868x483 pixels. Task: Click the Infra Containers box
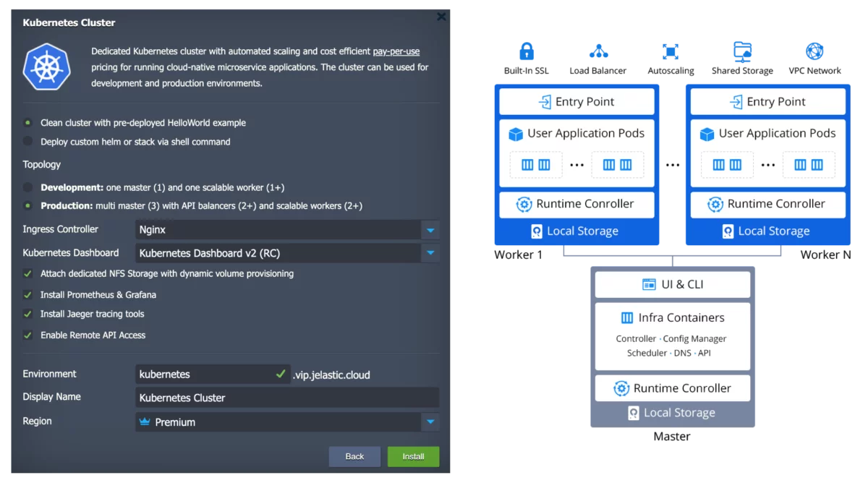(x=673, y=336)
